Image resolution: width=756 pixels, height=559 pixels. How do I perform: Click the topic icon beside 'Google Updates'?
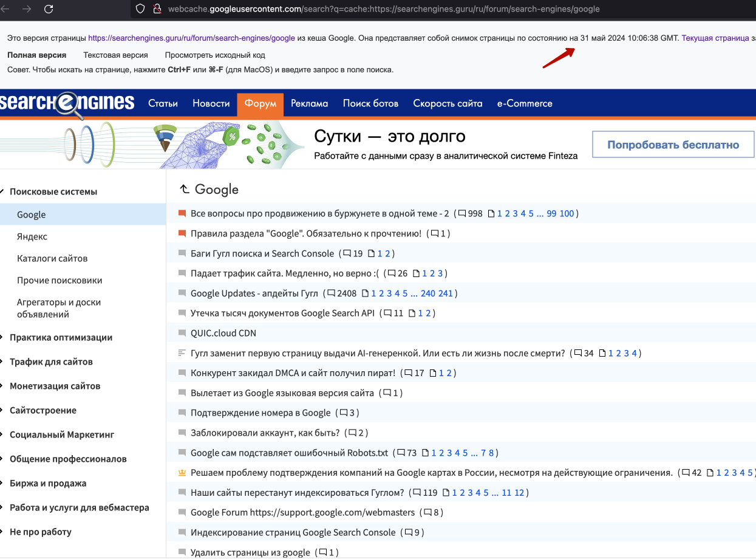tap(182, 293)
